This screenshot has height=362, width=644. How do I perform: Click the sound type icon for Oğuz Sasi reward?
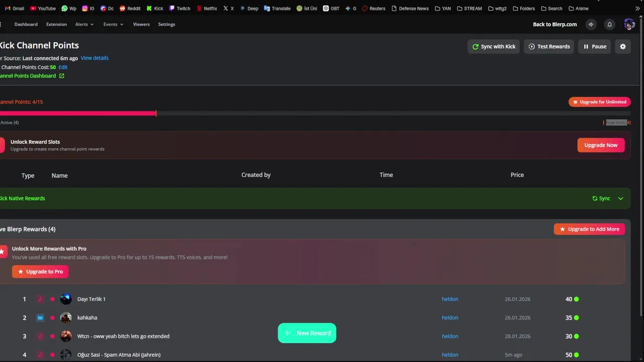40,355
